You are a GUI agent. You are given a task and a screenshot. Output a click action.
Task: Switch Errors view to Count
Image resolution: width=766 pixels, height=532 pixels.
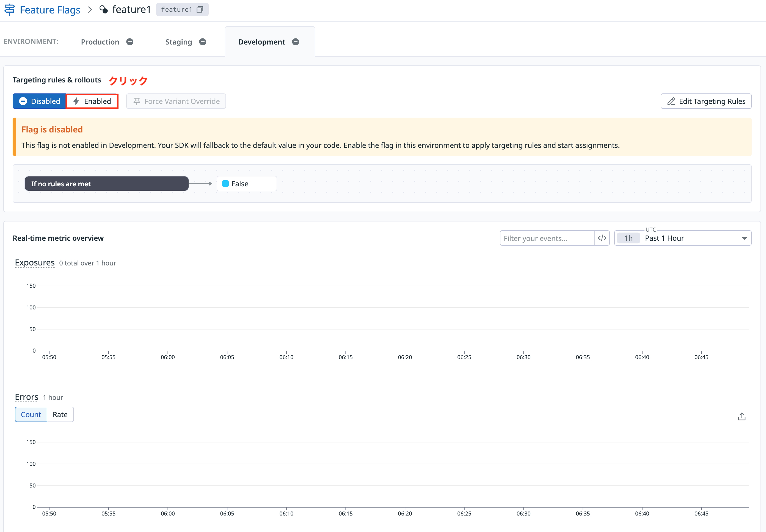[x=31, y=415]
